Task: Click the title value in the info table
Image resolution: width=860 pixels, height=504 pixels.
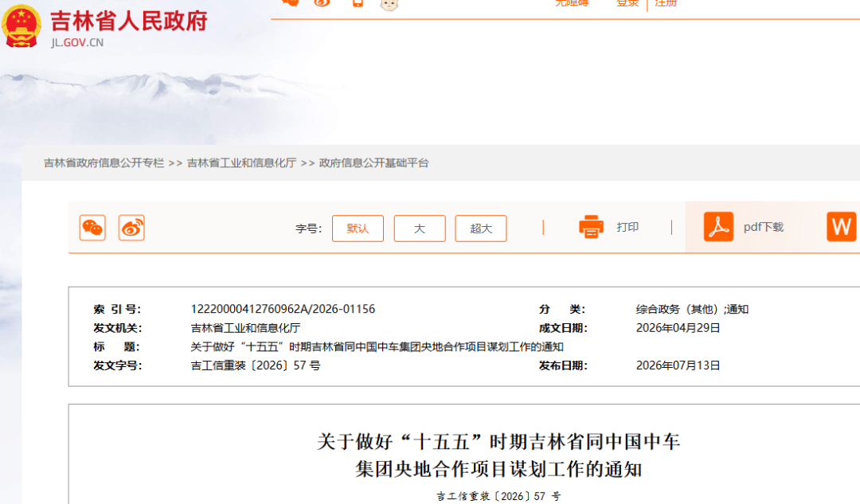Action: [377, 346]
